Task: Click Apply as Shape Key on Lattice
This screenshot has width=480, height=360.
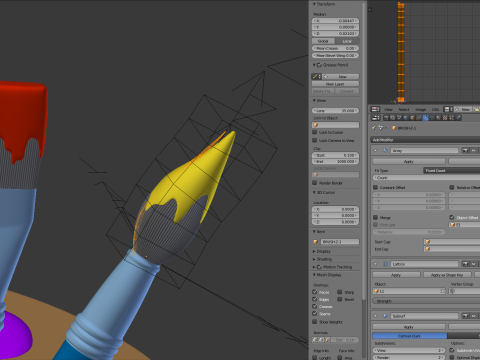Action: [x=447, y=275]
